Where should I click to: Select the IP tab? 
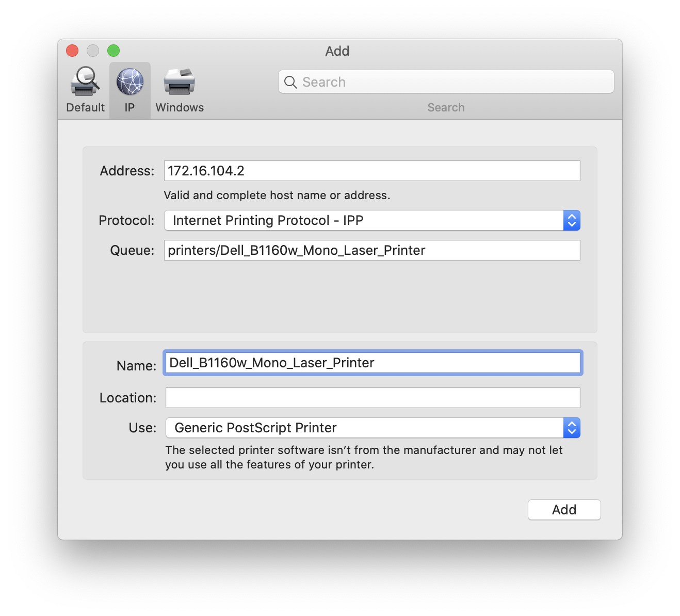[129, 90]
